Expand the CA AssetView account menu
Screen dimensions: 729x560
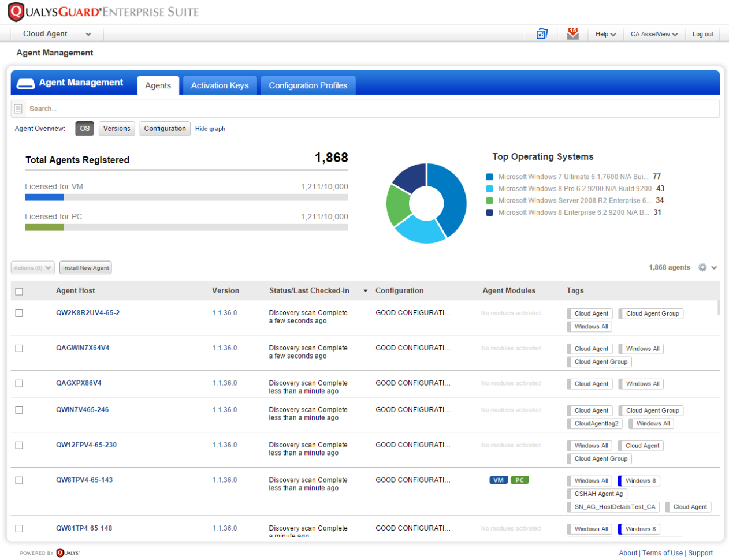click(653, 33)
